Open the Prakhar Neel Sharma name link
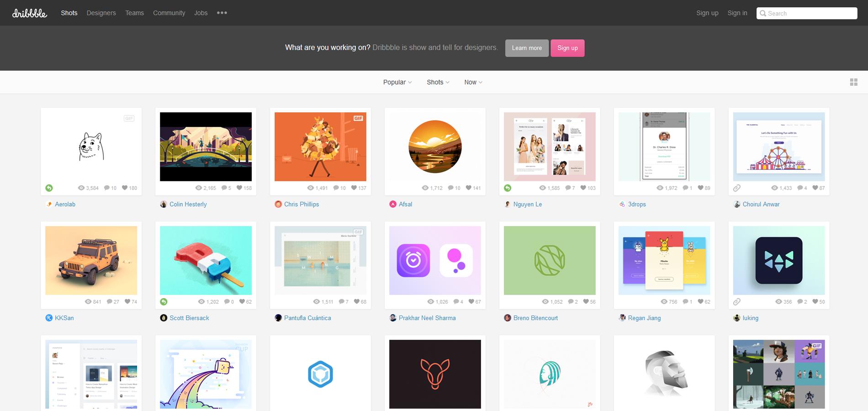 427,318
